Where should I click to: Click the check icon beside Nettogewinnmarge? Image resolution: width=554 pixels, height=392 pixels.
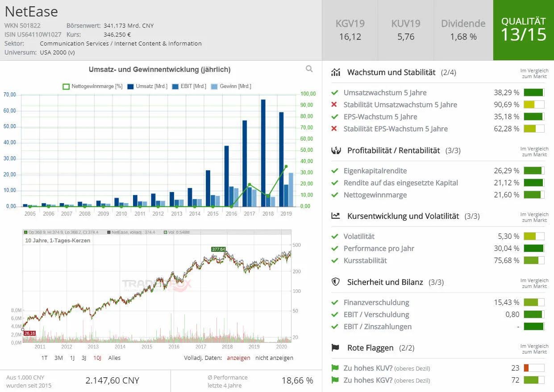[334, 195]
